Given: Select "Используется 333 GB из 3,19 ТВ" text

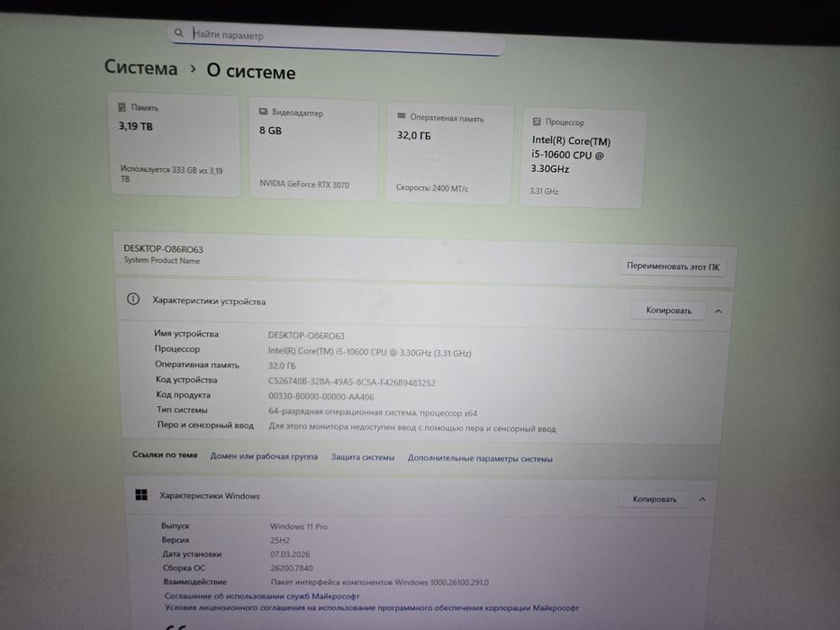Looking at the screenshot, I should coord(171,174).
